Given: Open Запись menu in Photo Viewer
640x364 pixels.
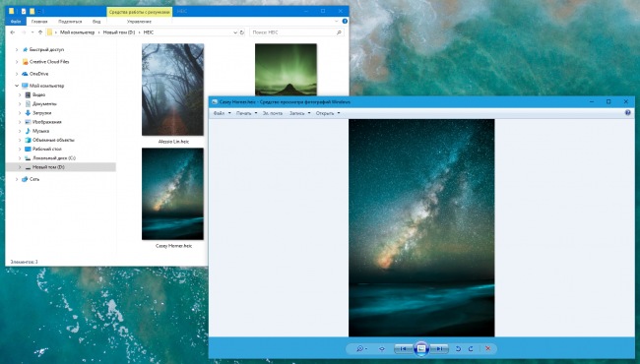Looking at the screenshot, I should [x=299, y=113].
